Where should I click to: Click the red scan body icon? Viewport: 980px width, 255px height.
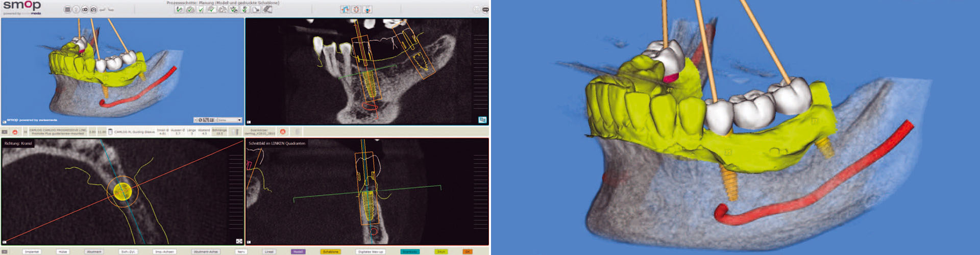(282, 132)
